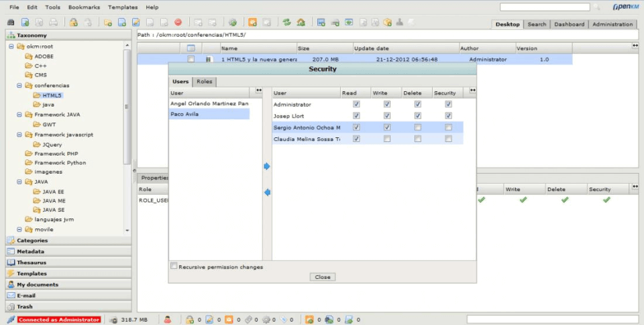
Task: Move selected user right with blue arrow
Action: [x=267, y=166]
